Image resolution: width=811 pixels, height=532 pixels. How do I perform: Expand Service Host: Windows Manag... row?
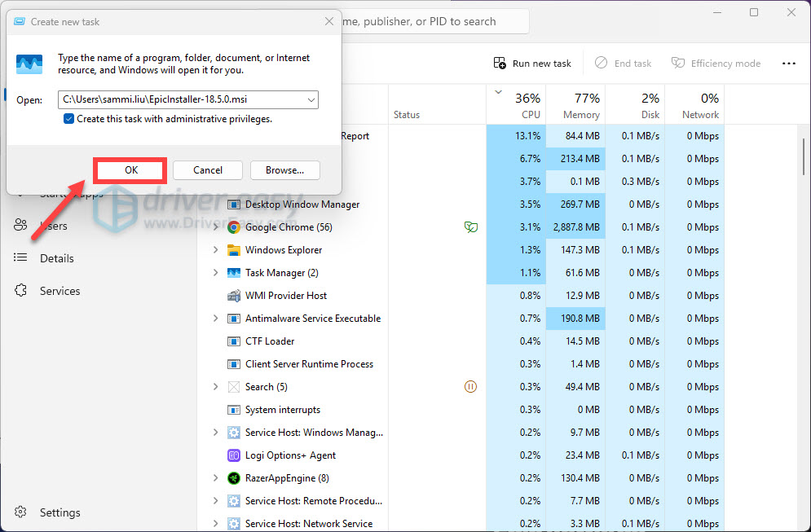[216, 433]
